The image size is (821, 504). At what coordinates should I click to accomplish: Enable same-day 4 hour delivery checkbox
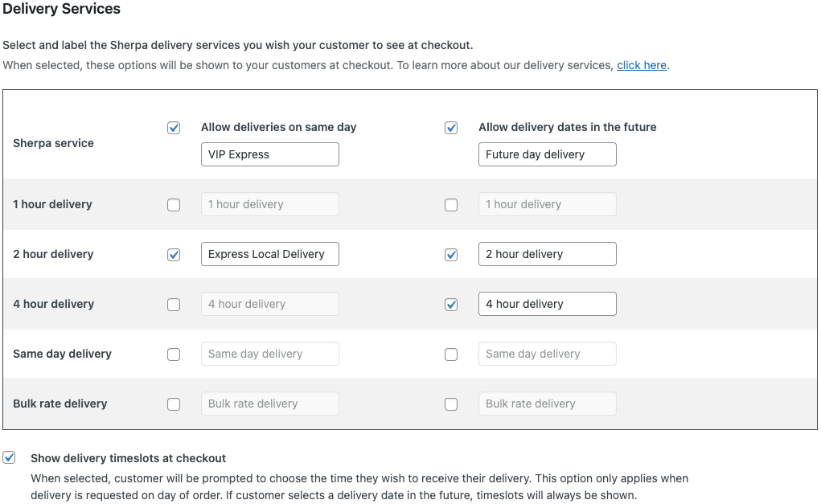pos(174,305)
